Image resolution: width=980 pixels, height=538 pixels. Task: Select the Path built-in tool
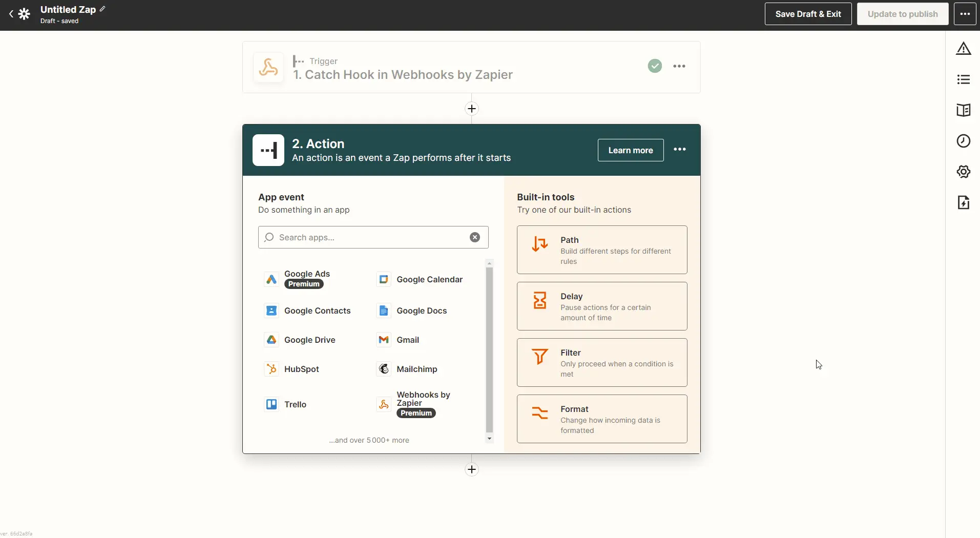(602, 250)
